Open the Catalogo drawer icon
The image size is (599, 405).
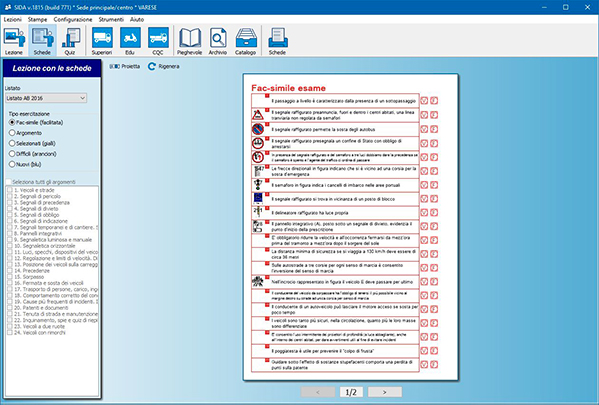point(246,41)
